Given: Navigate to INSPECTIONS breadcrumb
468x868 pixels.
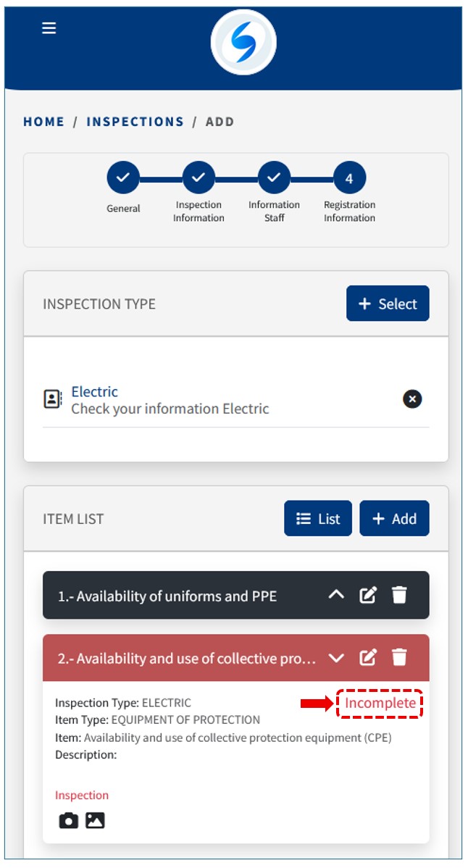Looking at the screenshot, I should 135,122.
